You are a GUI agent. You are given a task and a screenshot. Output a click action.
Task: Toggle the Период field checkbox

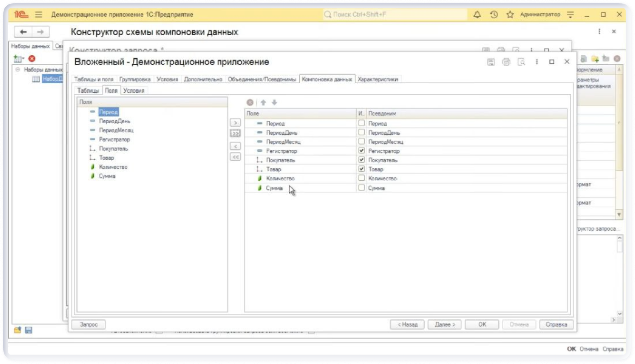(x=361, y=123)
